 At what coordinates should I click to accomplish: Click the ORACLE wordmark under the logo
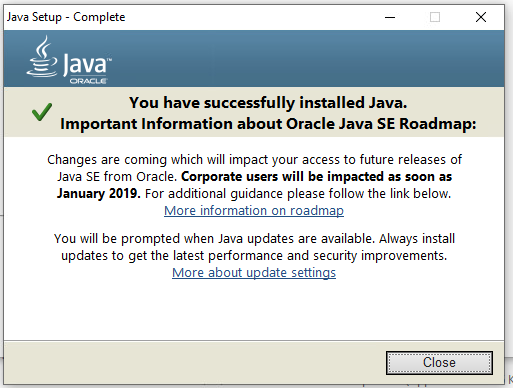click(x=88, y=81)
